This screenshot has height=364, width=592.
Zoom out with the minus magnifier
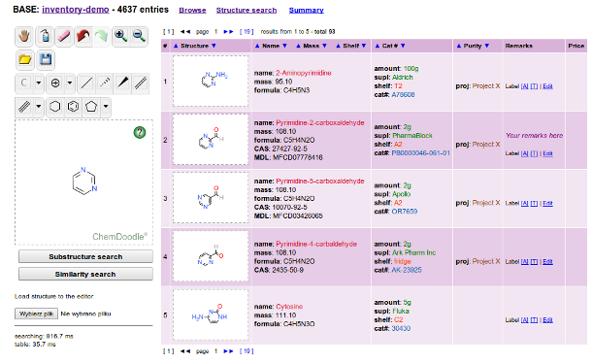point(139,36)
